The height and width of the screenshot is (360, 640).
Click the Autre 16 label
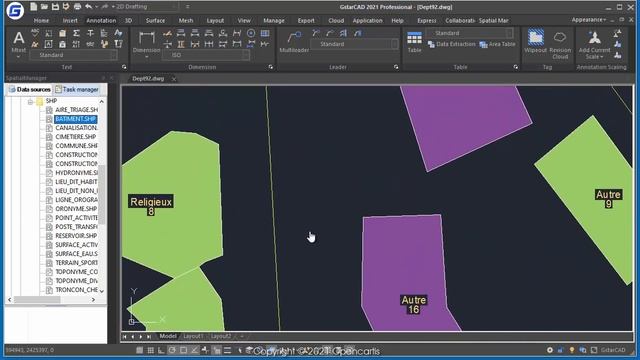(x=414, y=304)
